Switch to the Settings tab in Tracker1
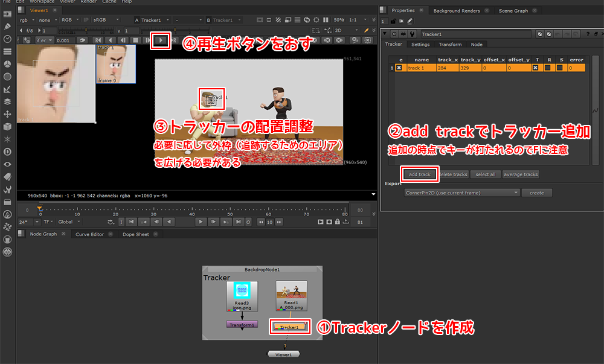 (x=420, y=44)
